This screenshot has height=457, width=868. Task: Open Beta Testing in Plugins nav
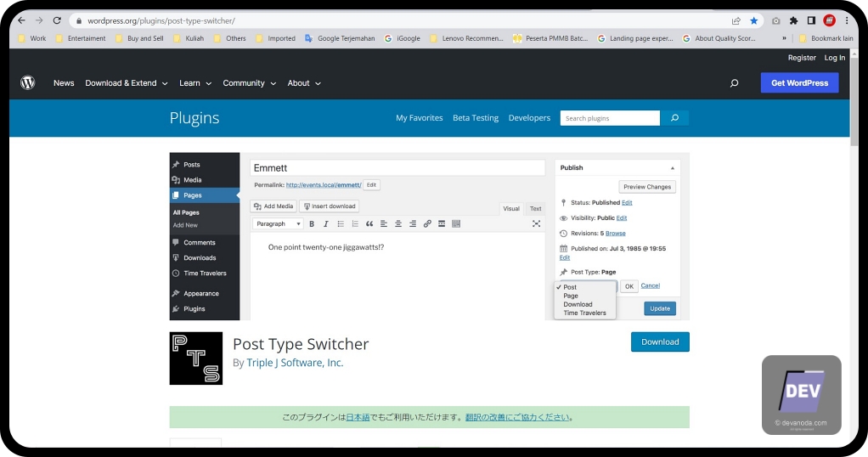click(x=476, y=118)
